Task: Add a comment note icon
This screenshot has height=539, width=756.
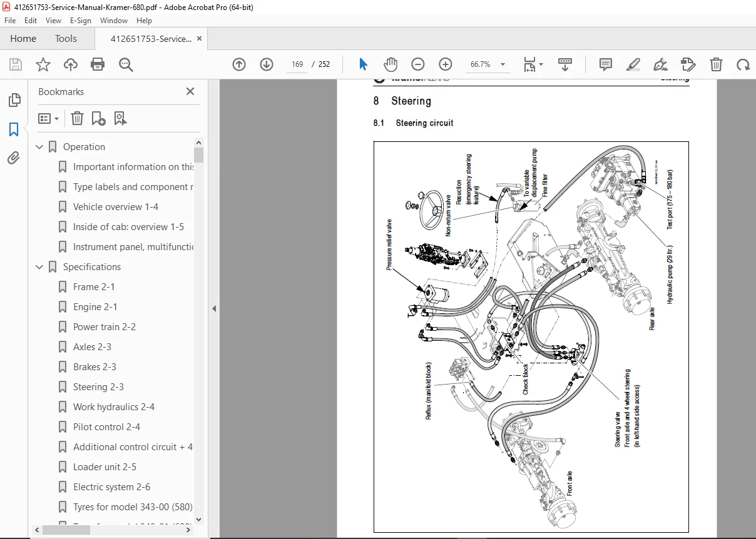Action: point(605,64)
